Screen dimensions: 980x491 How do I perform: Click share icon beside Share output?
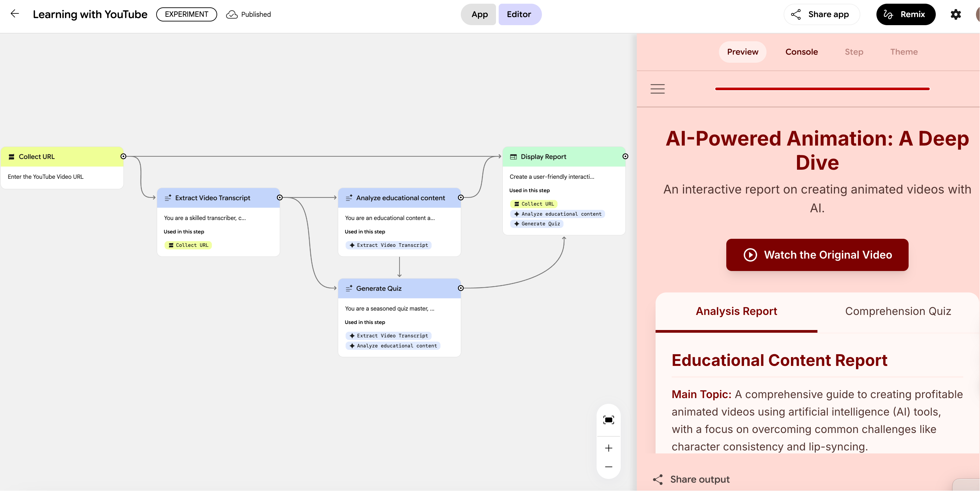(658, 479)
